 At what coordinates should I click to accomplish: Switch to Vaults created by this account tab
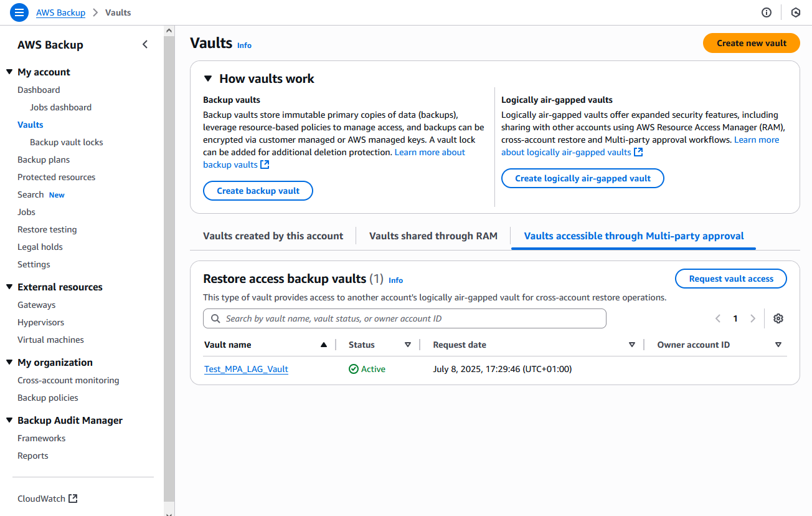coord(273,236)
